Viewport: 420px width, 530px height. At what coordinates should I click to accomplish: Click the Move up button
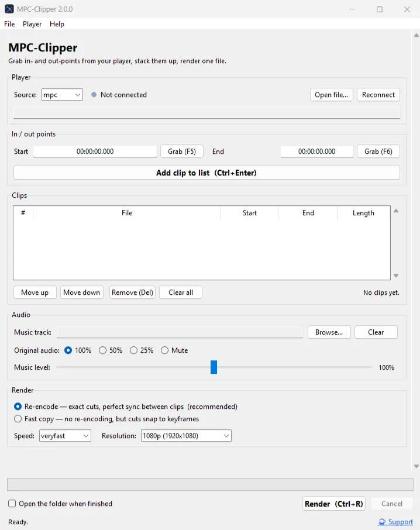point(35,292)
